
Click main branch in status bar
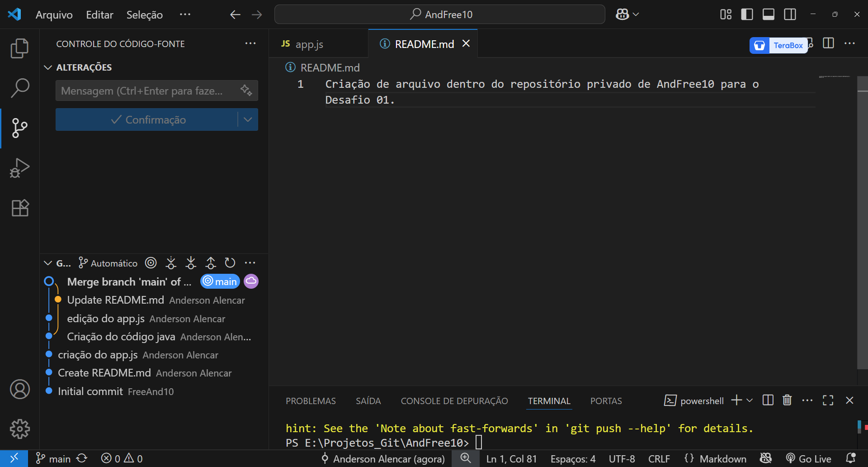pyautogui.click(x=53, y=458)
